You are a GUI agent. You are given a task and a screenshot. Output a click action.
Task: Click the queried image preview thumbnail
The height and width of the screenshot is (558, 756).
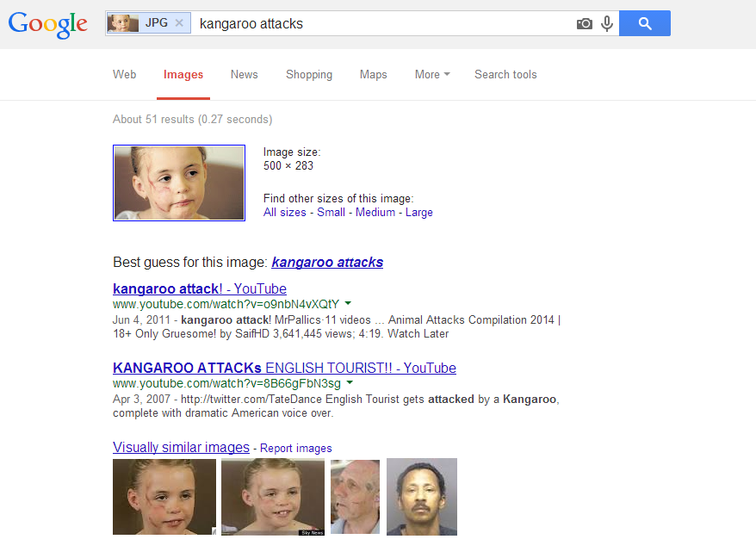(179, 183)
